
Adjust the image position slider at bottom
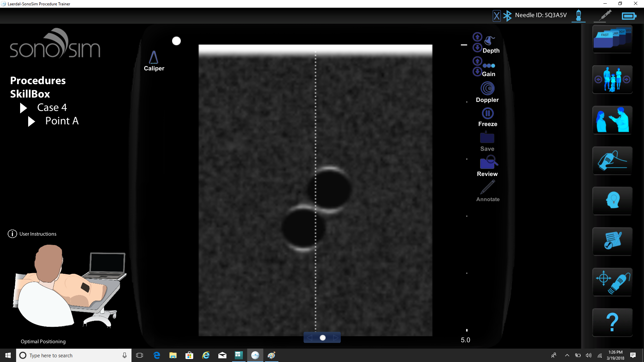(322, 338)
